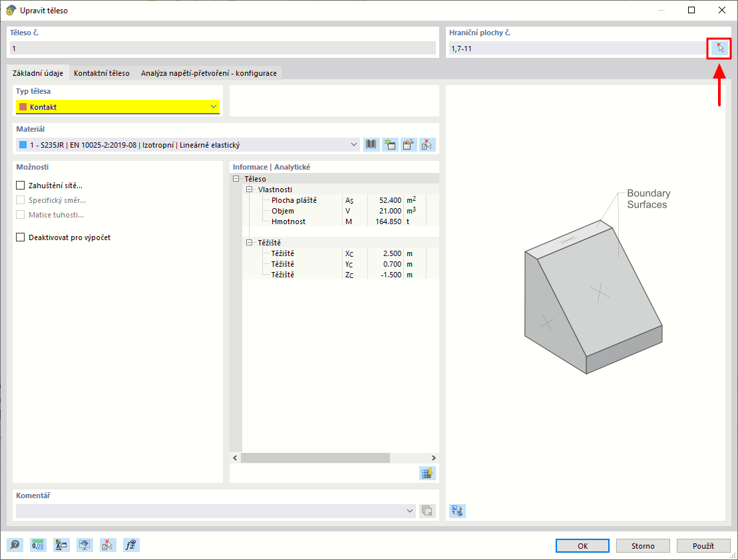
Task: Click the Zc centroid value -1.500
Action: click(x=391, y=275)
